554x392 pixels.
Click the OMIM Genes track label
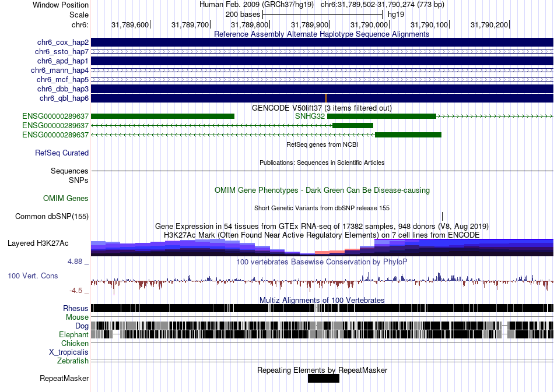[66, 198]
